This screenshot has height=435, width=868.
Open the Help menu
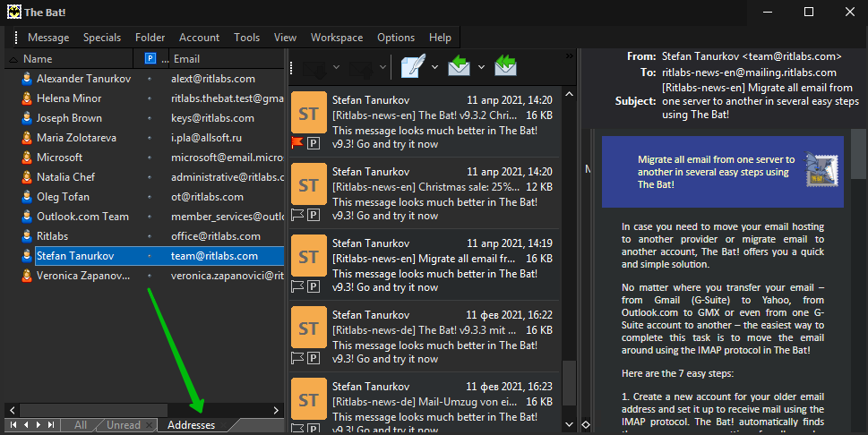[440, 38]
